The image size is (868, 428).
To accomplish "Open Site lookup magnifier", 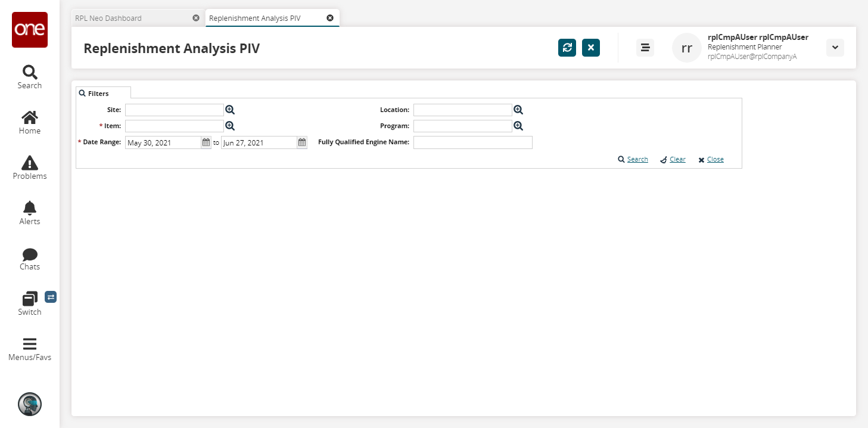I will point(230,110).
